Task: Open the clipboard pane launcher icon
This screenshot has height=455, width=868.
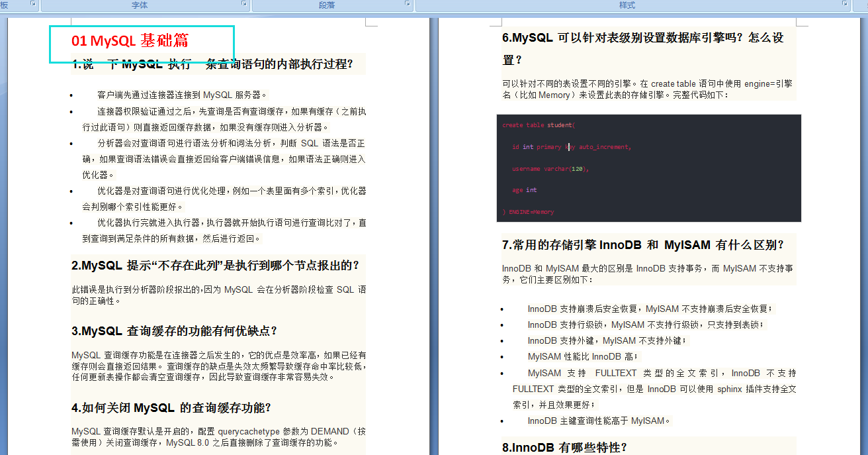Action: pos(33,4)
